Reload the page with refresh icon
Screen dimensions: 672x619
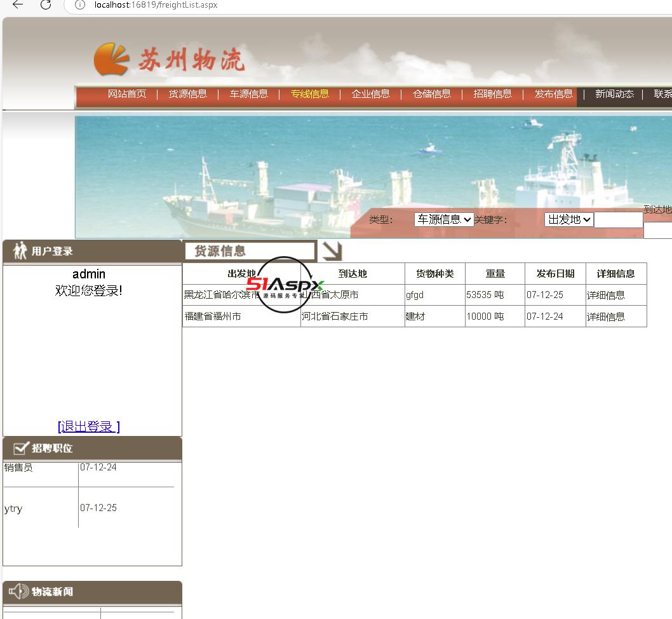click(46, 4)
